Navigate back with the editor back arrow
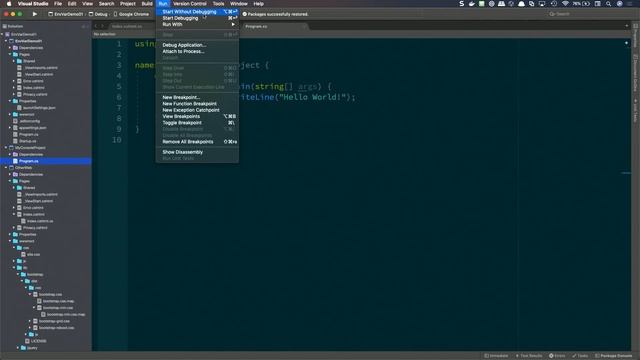The image size is (640, 360). pos(96,26)
